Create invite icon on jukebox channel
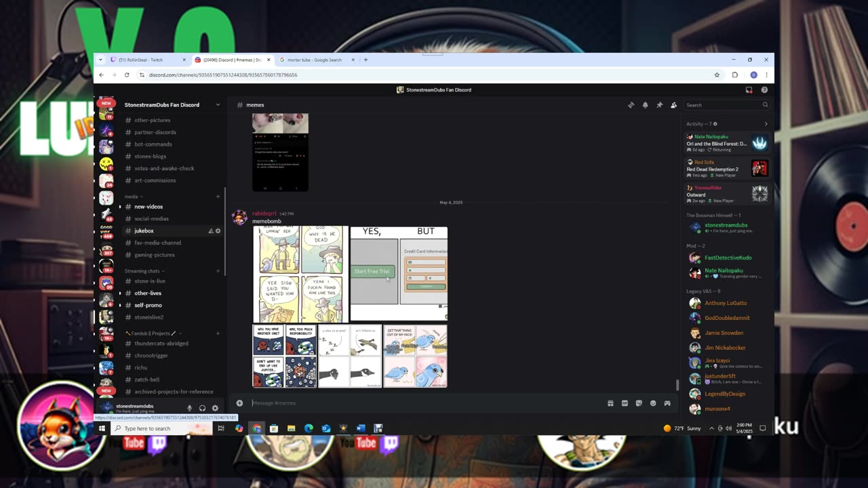 (x=211, y=231)
